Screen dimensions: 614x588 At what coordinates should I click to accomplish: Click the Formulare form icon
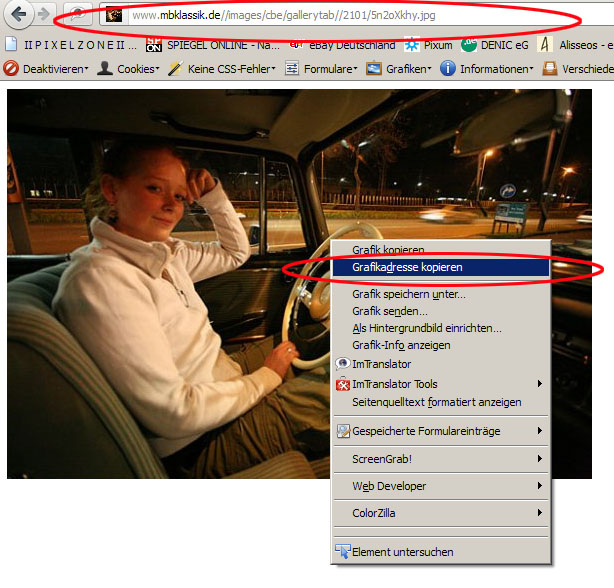coord(292,69)
